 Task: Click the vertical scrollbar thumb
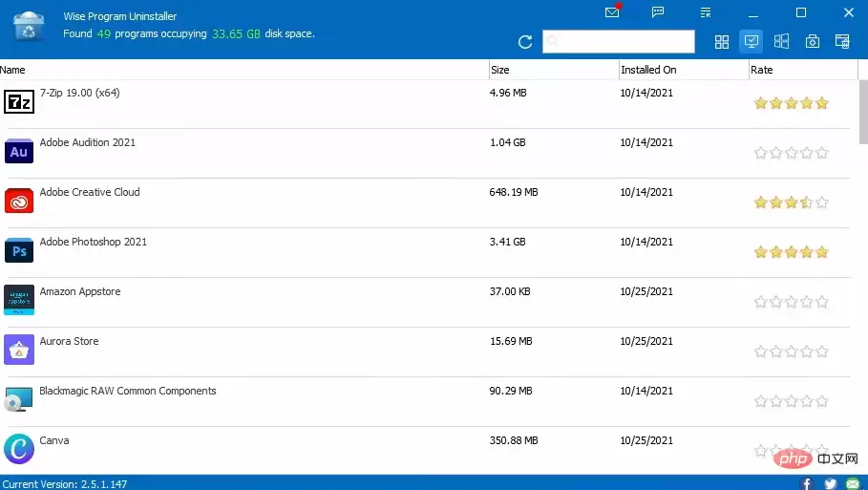pyautogui.click(x=863, y=113)
